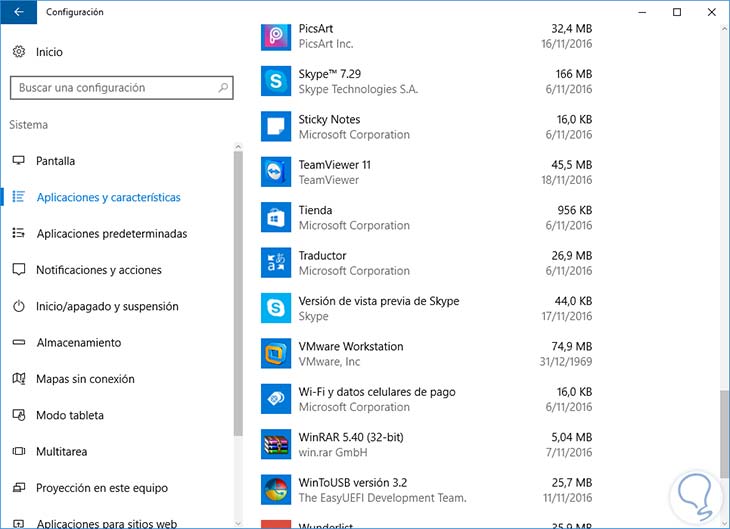Open the Modo tableta section
Image resolution: width=730 pixels, height=529 pixels.
coord(69,416)
